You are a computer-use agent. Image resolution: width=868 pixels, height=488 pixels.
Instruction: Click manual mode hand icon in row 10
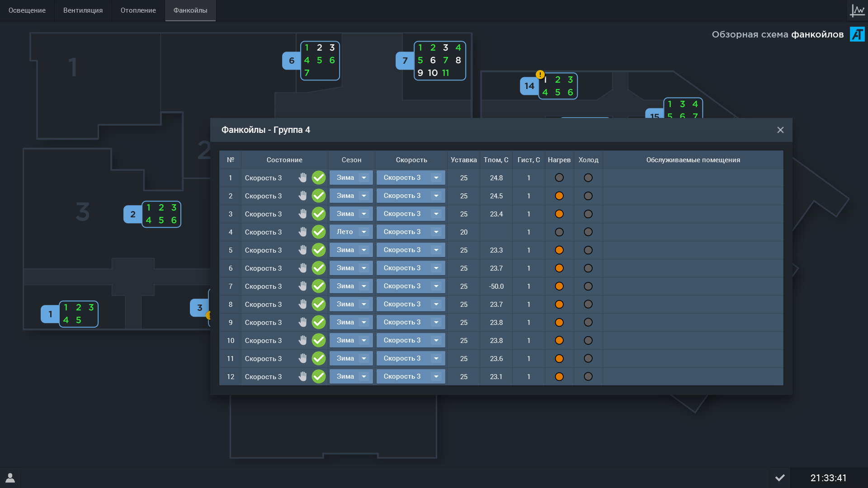tap(302, 340)
